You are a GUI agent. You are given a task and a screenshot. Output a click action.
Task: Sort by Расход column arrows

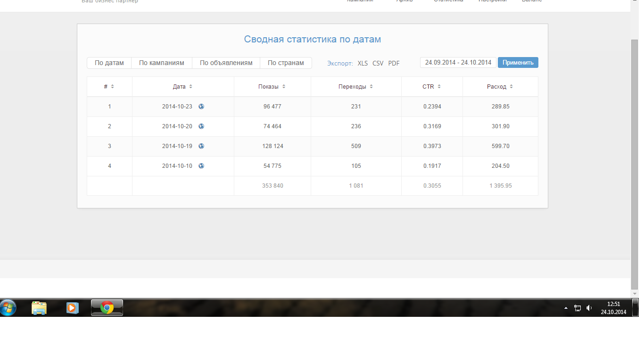click(511, 87)
